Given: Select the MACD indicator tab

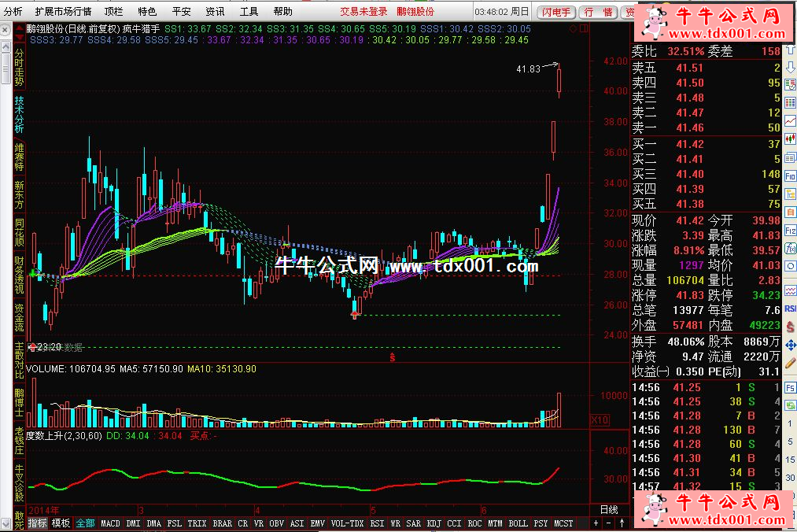Looking at the screenshot, I should (x=110, y=523).
